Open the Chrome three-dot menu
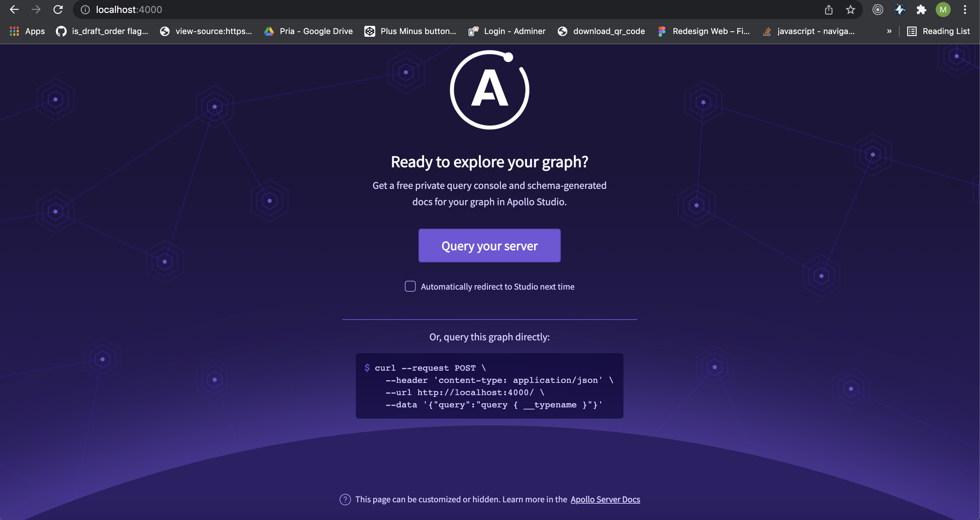This screenshot has height=520, width=980. click(x=966, y=10)
